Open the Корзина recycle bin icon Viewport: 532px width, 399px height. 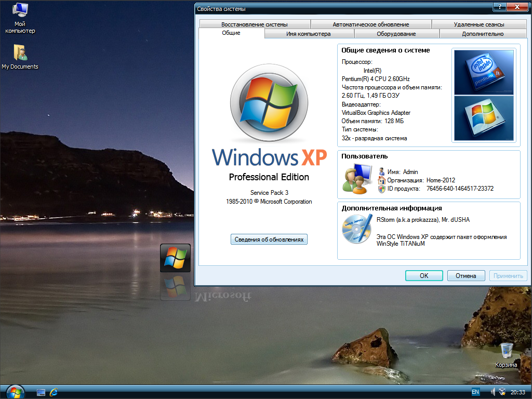pyautogui.click(x=506, y=355)
